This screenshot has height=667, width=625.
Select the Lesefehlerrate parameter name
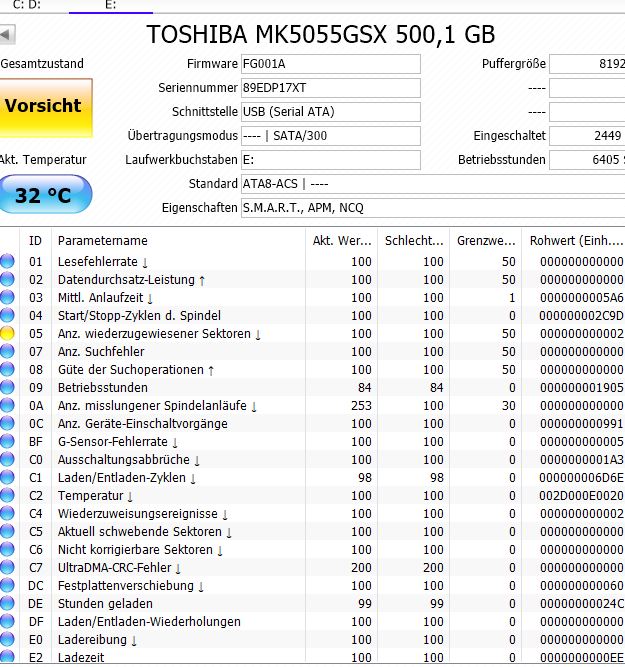click(103, 261)
